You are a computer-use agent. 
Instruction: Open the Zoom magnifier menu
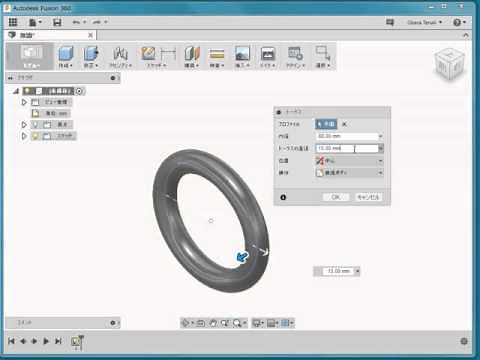pyautogui.click(x=239, y=323)
